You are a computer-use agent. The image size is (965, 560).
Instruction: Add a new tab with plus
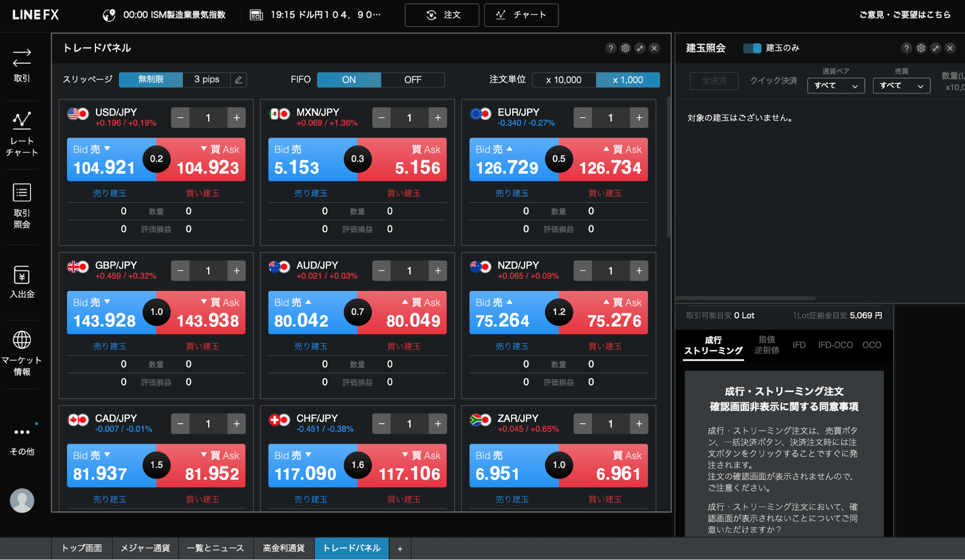coord(400,549)
